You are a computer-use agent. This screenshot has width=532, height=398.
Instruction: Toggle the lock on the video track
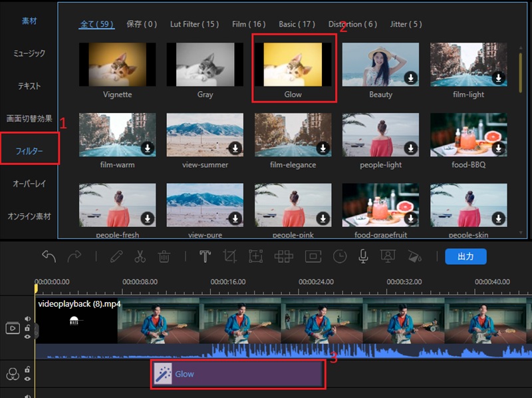(x=27, y=327)
